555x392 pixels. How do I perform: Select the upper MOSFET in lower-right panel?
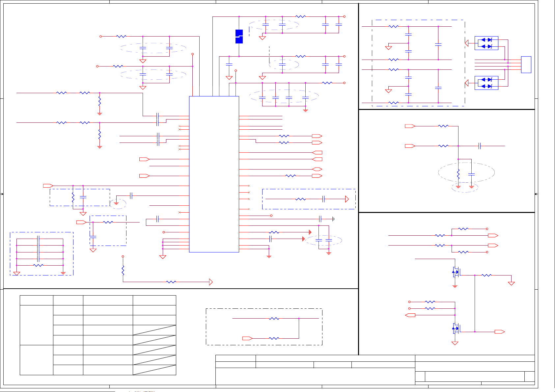tap(456, 272)
